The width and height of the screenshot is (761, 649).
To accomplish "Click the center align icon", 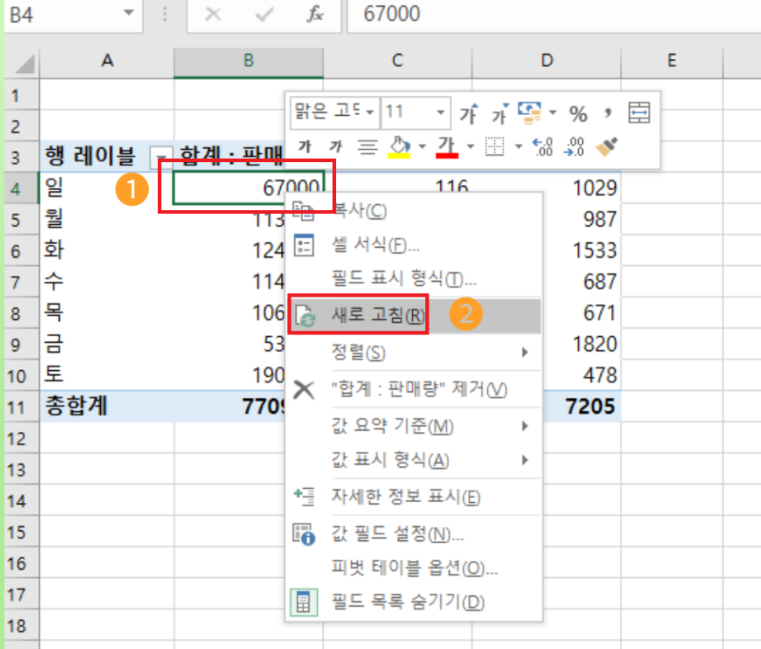I will point(367,147).
